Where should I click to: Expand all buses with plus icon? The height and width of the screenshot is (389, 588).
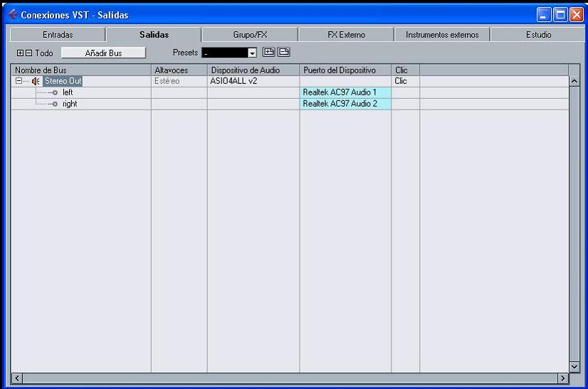click(20, 53)
